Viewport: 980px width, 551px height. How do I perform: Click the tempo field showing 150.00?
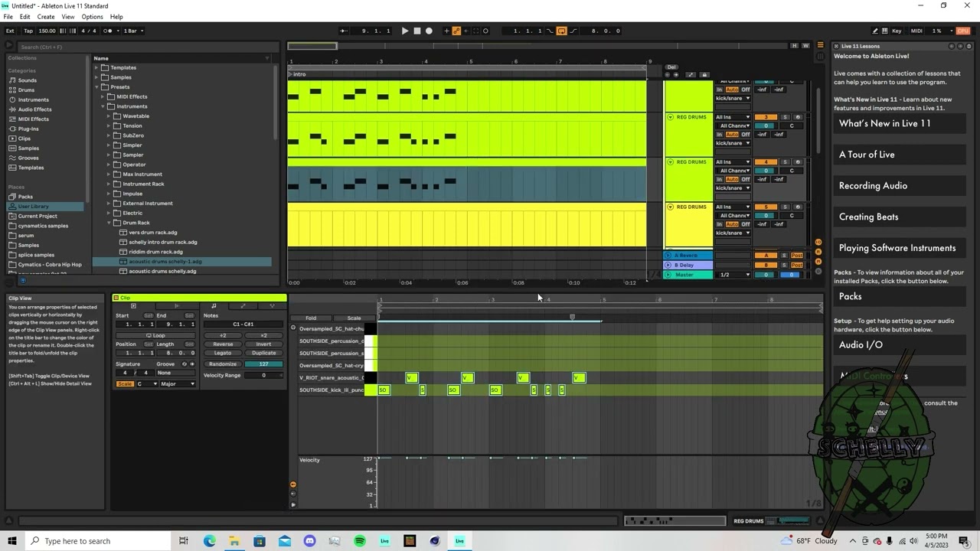(47, 31)
